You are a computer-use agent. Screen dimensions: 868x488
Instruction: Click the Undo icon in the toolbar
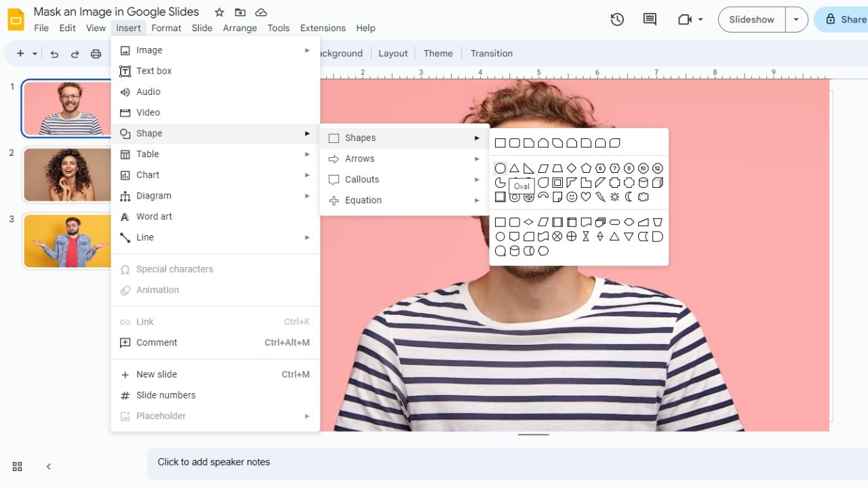[x=54, y=54]
